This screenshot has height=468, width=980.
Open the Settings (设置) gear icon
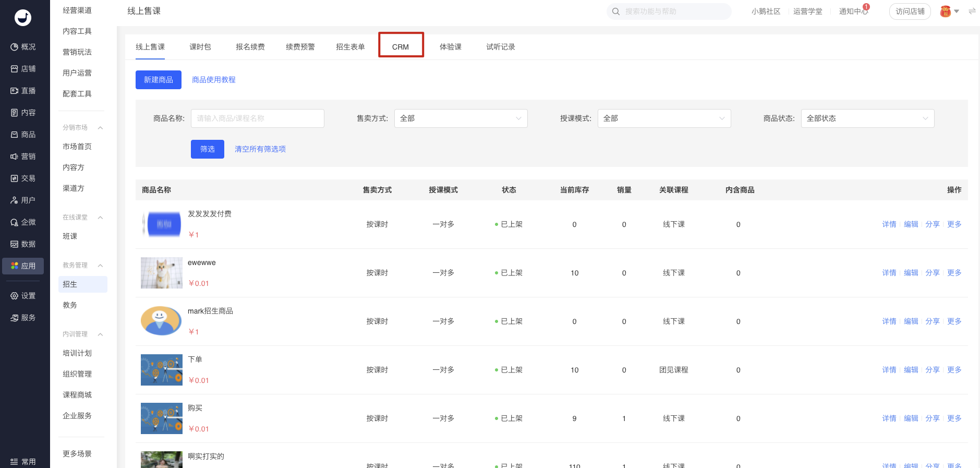(x=15, y=296)
